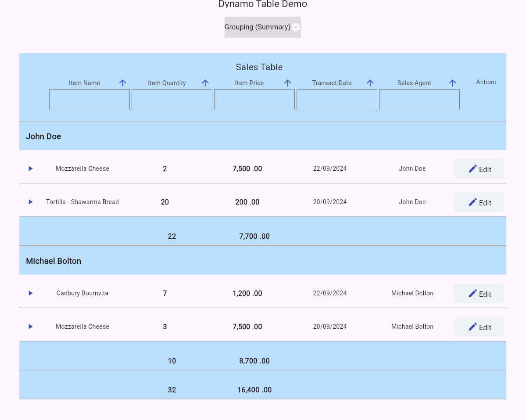The height and width of the screenshot is (420, 526).
Task: Click the 1,200 .00 price cell
Action: (247, 294)
